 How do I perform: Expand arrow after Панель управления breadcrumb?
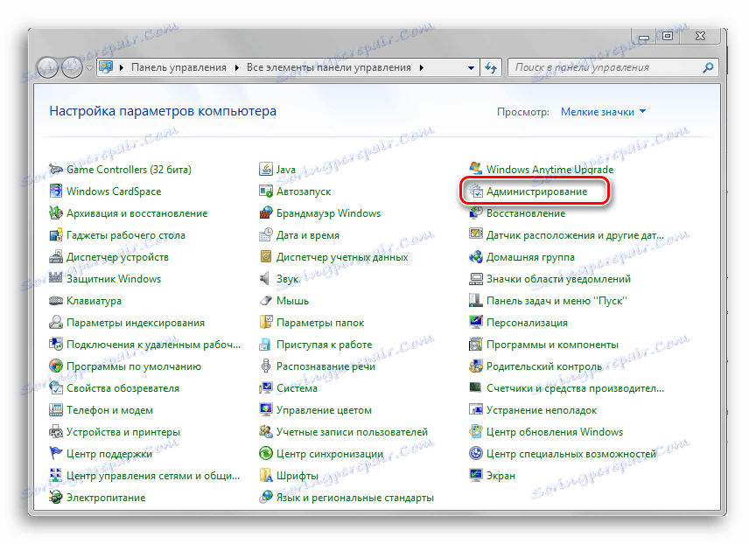pyautogui.click(x=237, y=68)
